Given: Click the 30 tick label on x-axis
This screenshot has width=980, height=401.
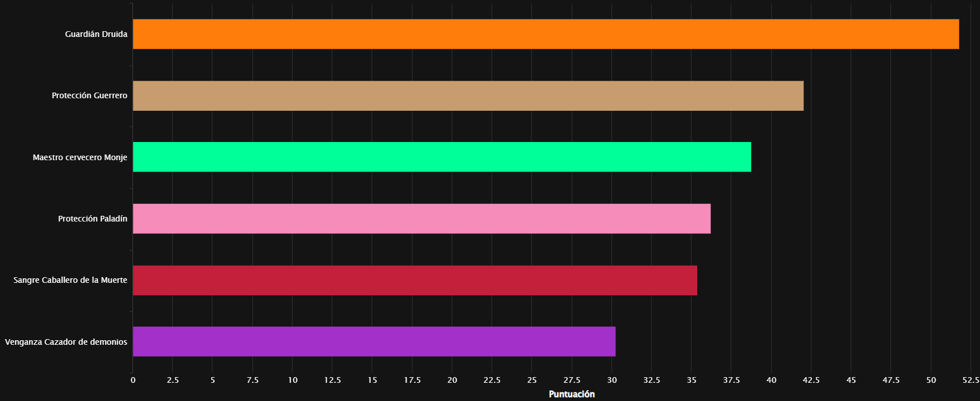Looking at the screenshot, I should pyautogui.click(x=612, y=380).
